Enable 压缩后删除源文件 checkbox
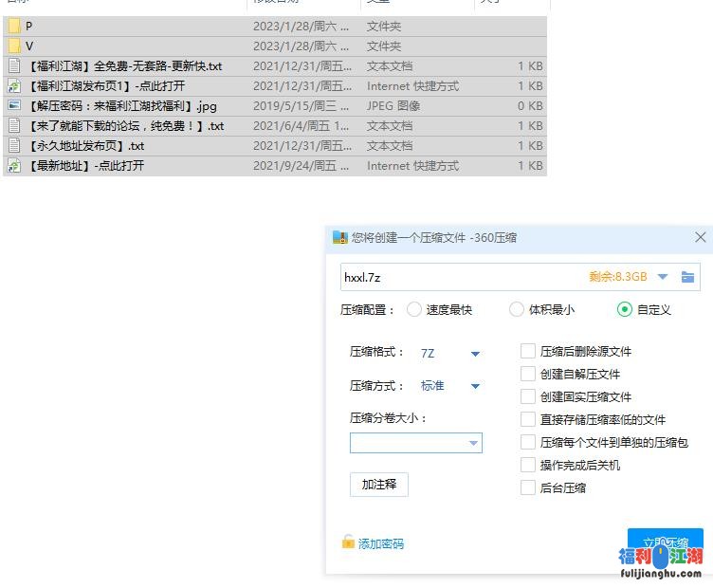713x588 pixels. click(528, 351)
